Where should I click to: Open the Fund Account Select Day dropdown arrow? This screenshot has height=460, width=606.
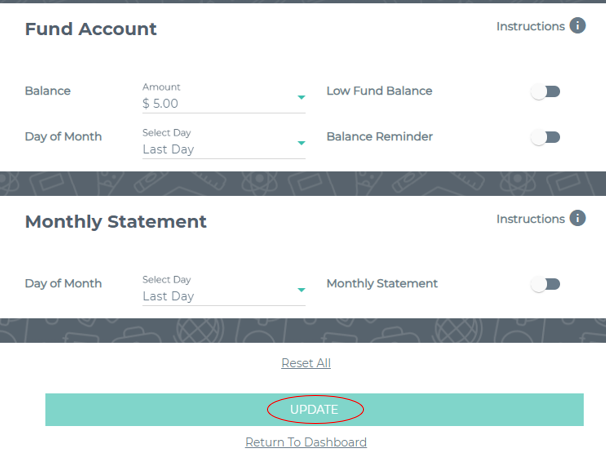coord(301,143)
